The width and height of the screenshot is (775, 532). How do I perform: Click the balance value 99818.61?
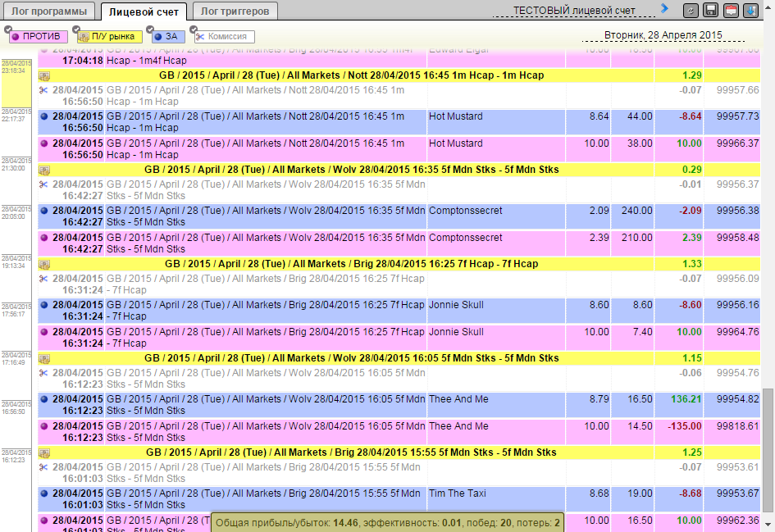(737, 426)
